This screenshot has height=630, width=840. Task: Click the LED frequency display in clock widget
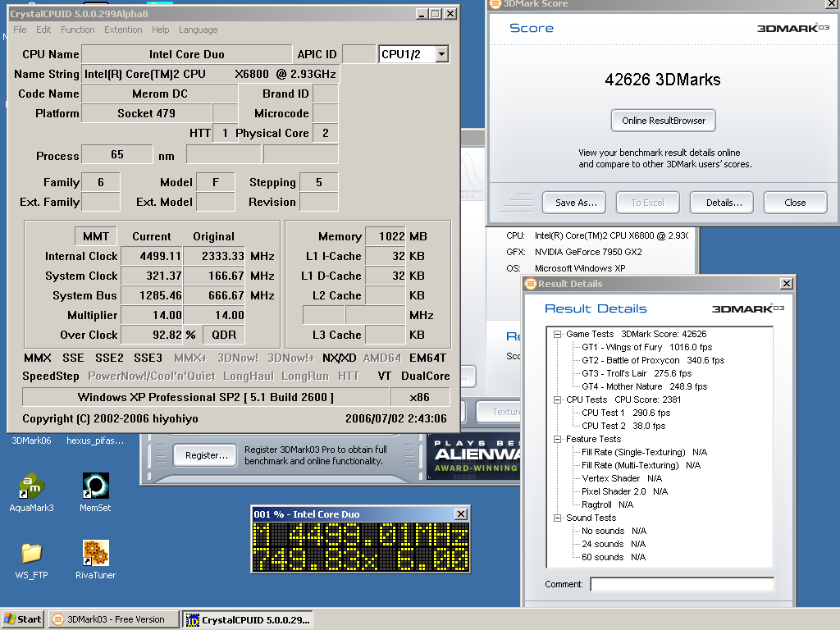(x=361, y=547)
